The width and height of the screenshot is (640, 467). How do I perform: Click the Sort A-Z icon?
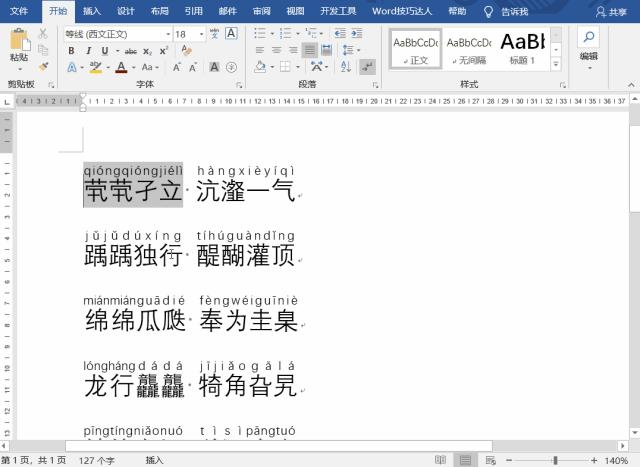346,67
